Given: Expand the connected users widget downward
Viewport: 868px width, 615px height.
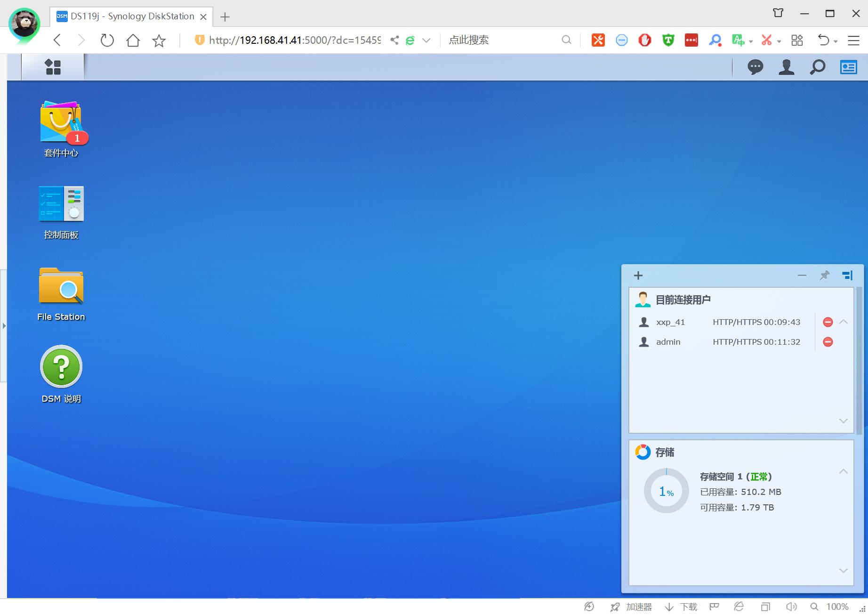Looking at the screenshot, I should point(843,421).
